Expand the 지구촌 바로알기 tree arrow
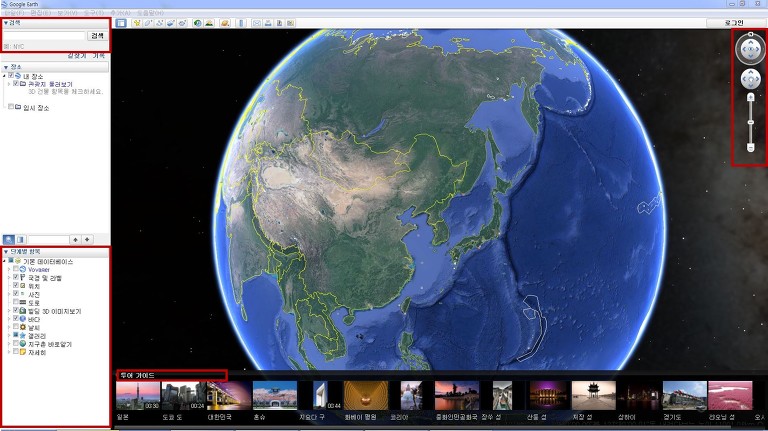 [9, 344]
